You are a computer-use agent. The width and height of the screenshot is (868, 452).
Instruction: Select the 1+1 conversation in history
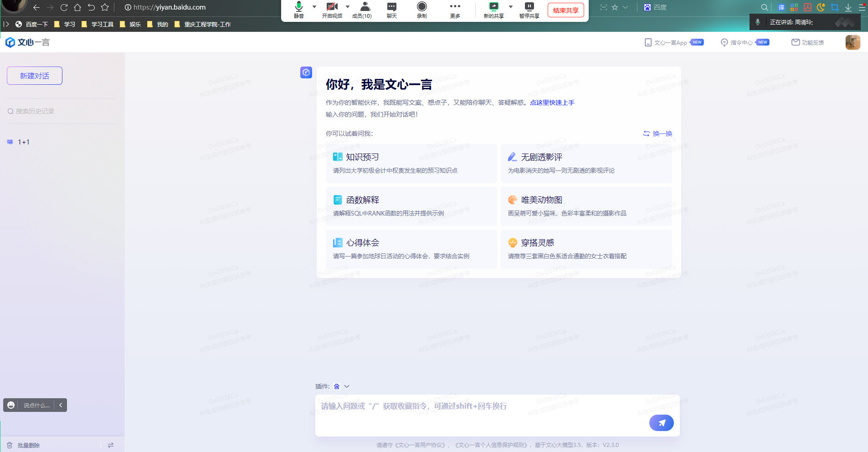coord(24,142)
